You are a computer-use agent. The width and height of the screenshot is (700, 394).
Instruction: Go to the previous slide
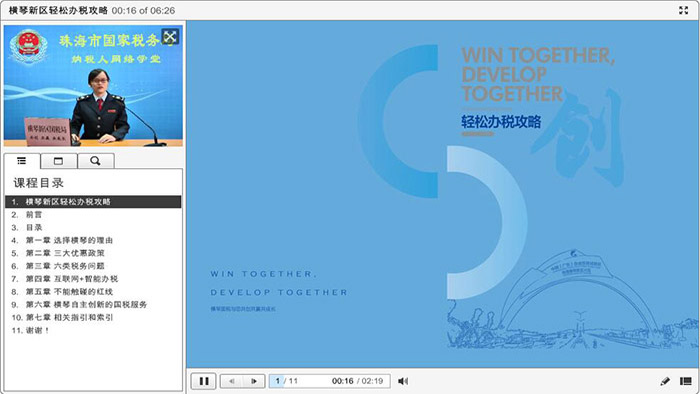click(x=231, y=381)
